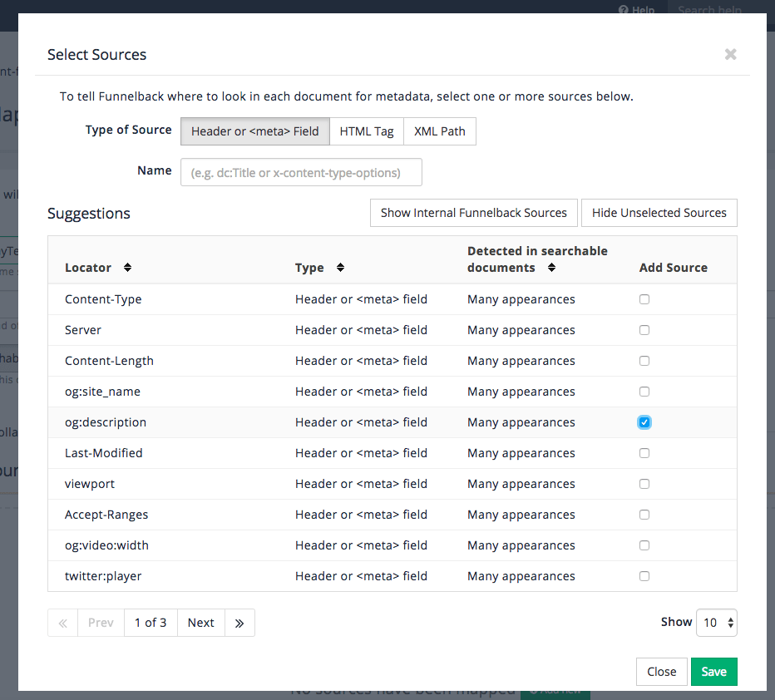Image resolution: width=775 pixels, height=700 pixels.
Task: Check the Last-Modified add source box
Action: pyautogui.click(x=644, y=452)
